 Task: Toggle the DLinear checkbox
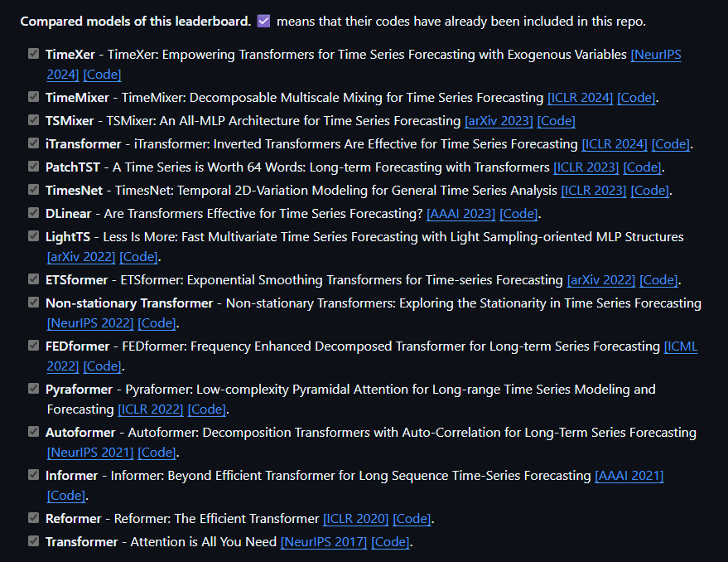(x=33, y=213)
